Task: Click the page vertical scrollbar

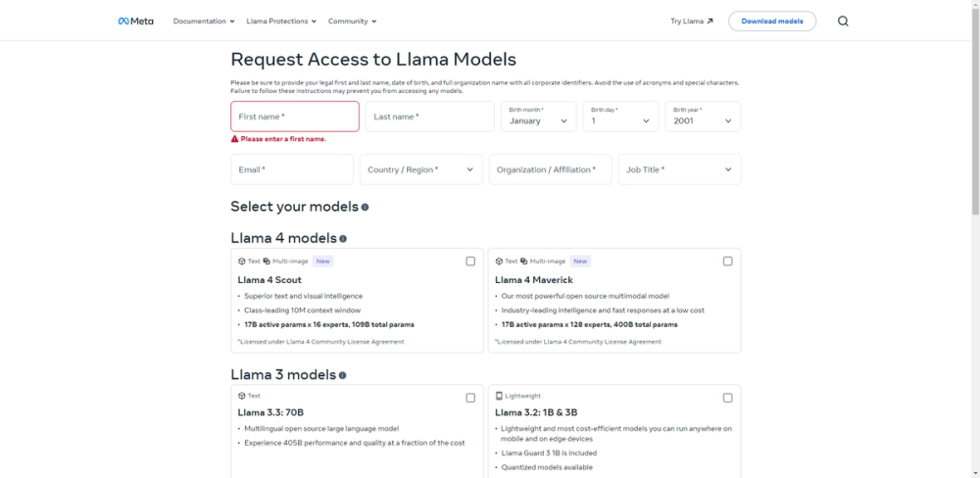Action: 974,108
